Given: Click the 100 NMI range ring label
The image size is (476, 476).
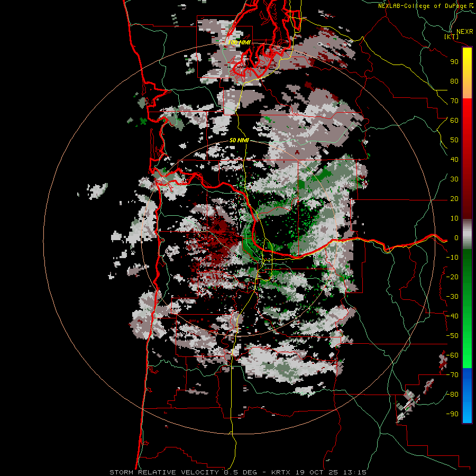Looking at the screenshot, I should [239, 42].
